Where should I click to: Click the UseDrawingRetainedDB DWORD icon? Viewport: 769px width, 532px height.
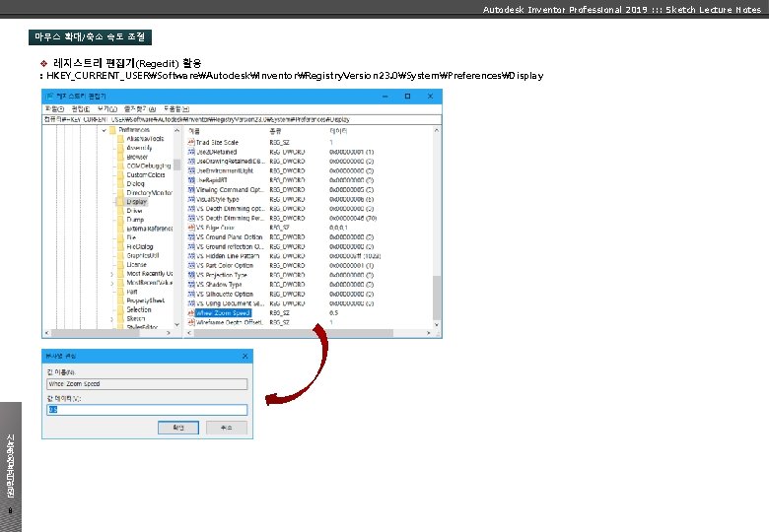191,162
